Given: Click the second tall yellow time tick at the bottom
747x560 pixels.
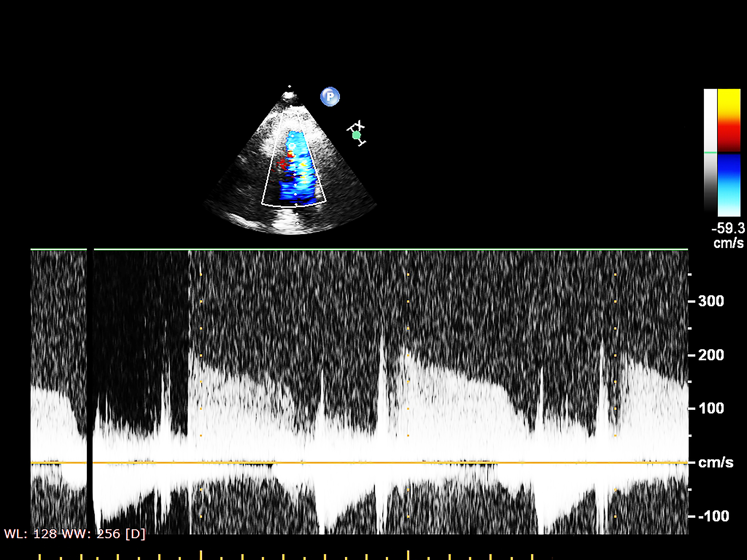Looking at the screenshot, I should pos(408,555).
